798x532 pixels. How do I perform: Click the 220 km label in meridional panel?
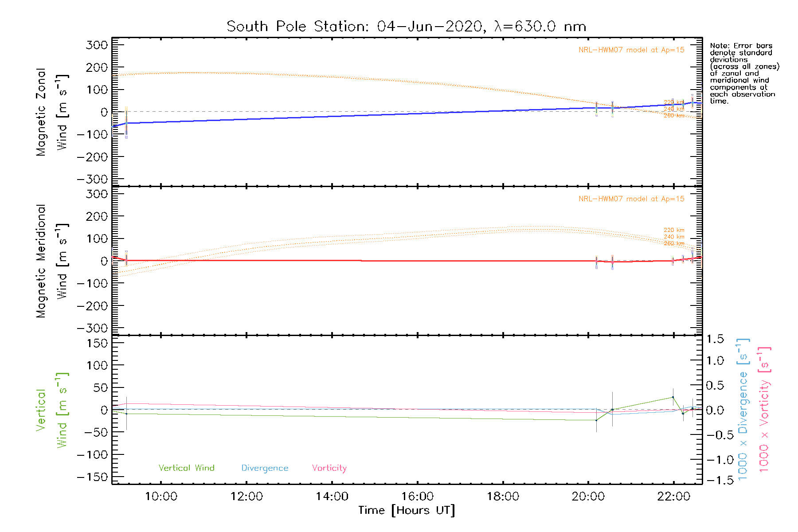(674, 230)
